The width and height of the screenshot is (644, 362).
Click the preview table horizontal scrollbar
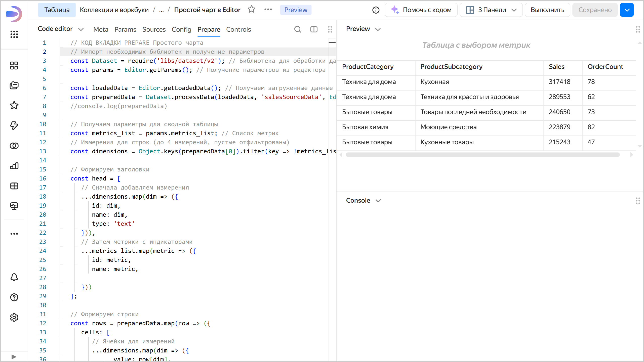[x=482, y=155]
